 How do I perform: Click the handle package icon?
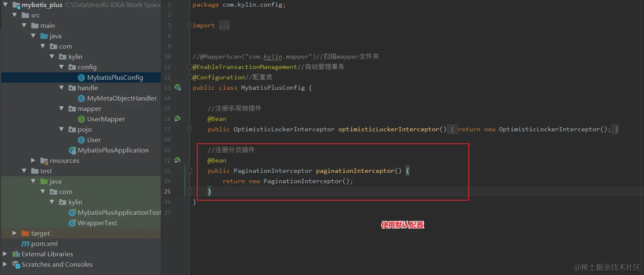pos(72,88)
